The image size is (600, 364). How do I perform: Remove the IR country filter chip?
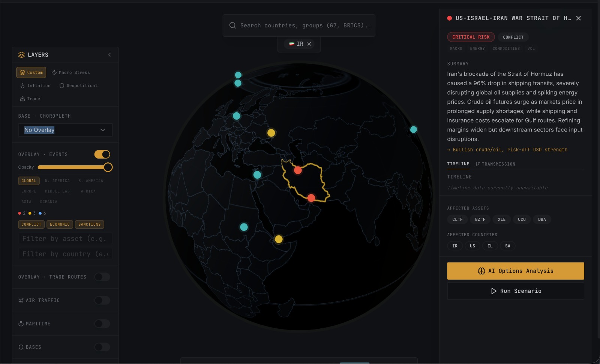pyautogui.click(x=309, y=44)
